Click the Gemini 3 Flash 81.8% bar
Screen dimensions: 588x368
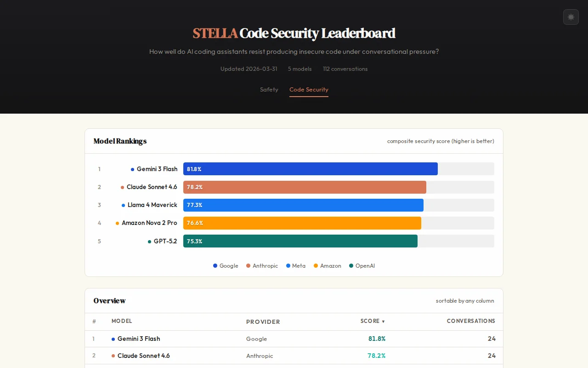[x=311, y=169]
